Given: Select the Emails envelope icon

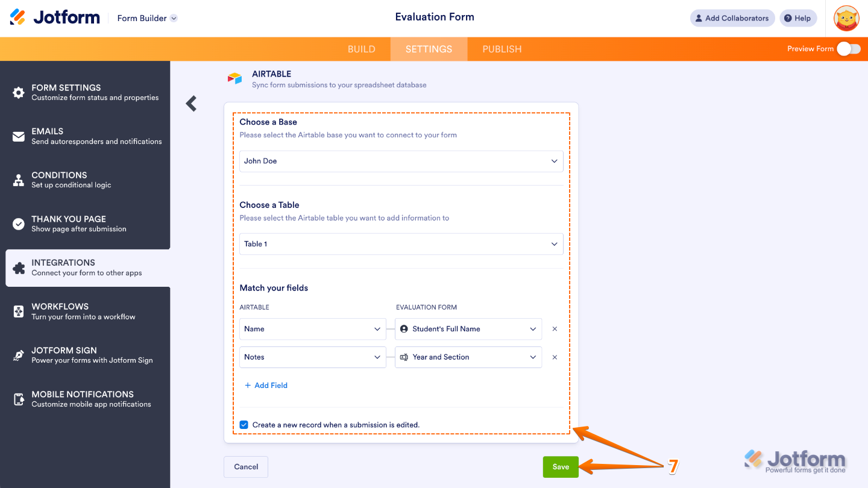Looking at the screenshot, I should coord(18,136).
